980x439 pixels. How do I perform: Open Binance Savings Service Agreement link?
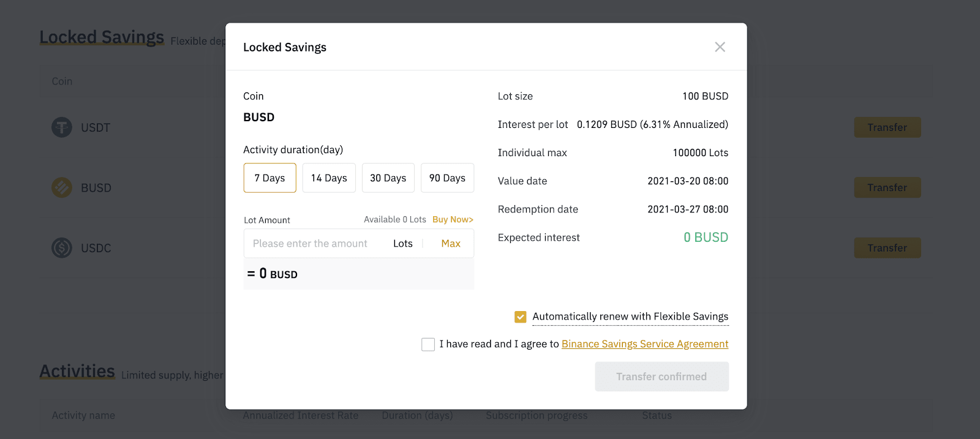[x=645, y=344]
